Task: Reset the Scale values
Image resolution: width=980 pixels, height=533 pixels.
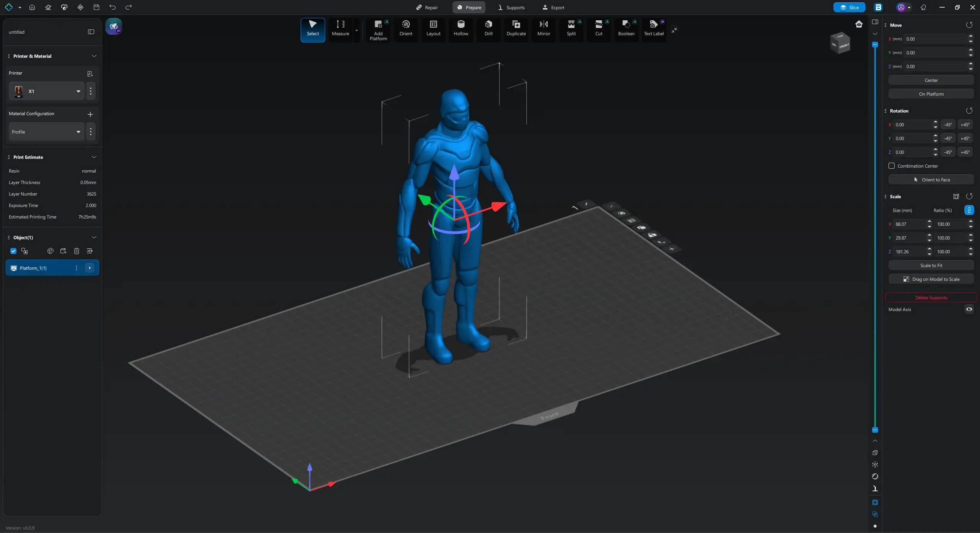Action: (969, 196)
